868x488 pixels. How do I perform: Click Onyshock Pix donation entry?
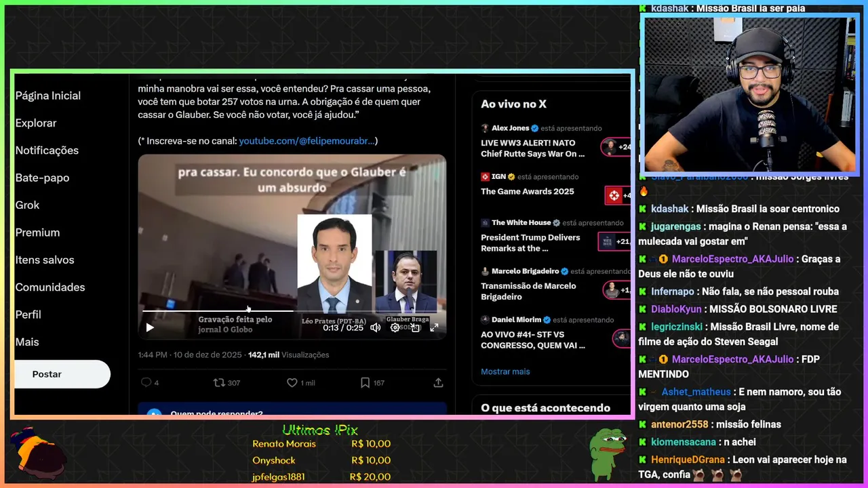pyautogui.click(x=321, y=460)
